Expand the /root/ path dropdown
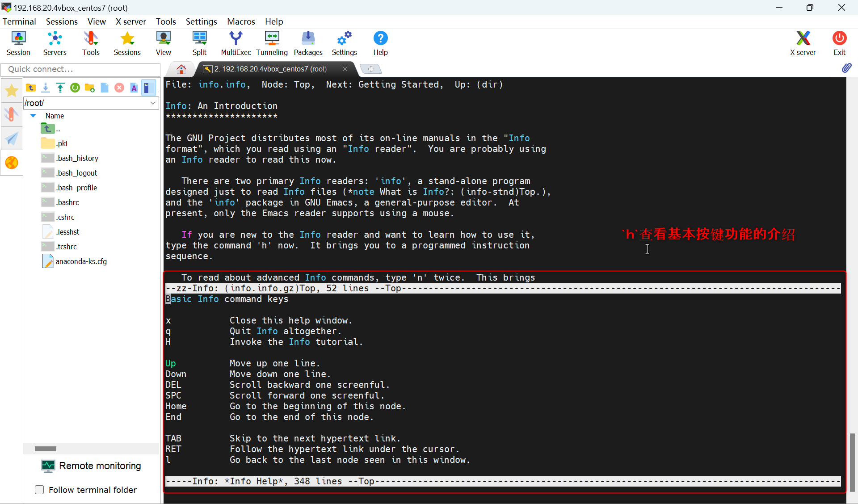Screen dimensions: 858x504 pyautogui.click(x=153, y=103)
